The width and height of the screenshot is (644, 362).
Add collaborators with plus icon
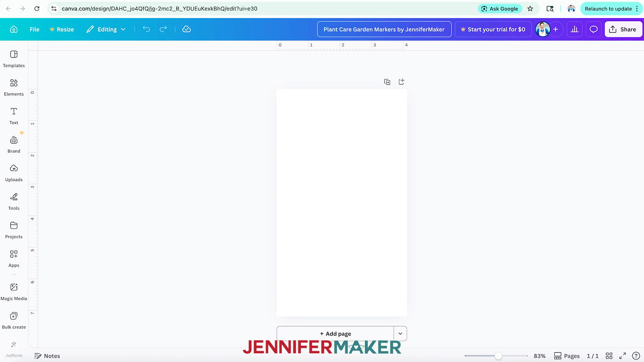coord(556,29)
